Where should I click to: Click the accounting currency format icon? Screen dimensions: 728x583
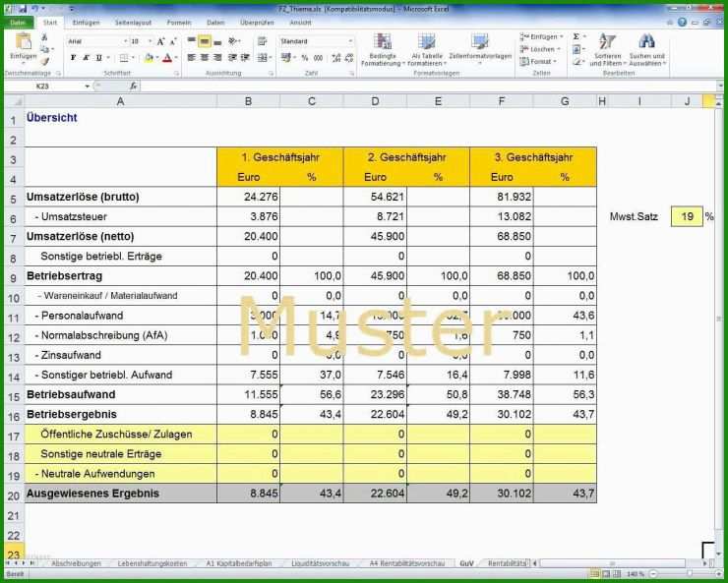[285, 57]
